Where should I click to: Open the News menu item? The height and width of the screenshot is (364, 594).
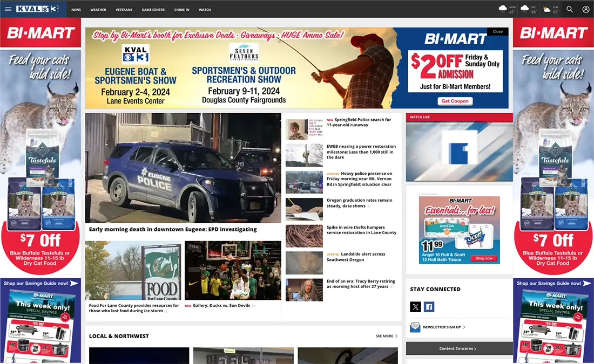point(76,10)
